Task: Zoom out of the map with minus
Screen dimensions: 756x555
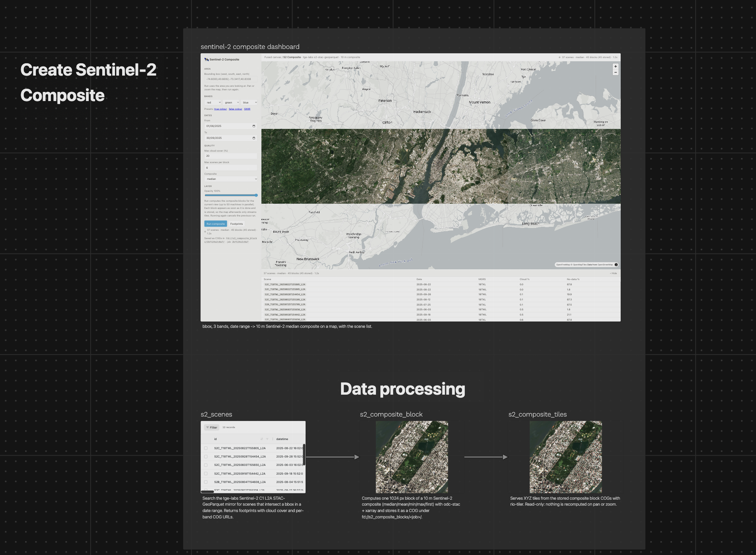Action: tap(616, 72)
